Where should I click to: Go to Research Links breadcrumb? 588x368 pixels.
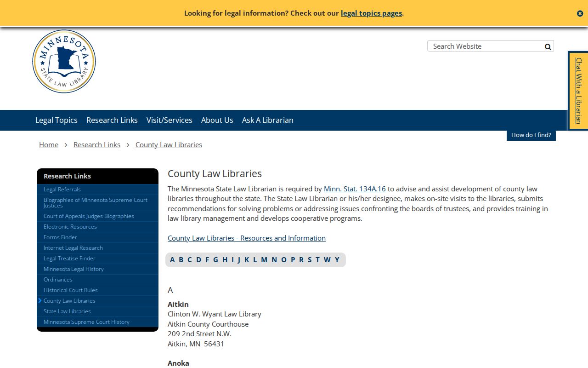coord(97,144)
